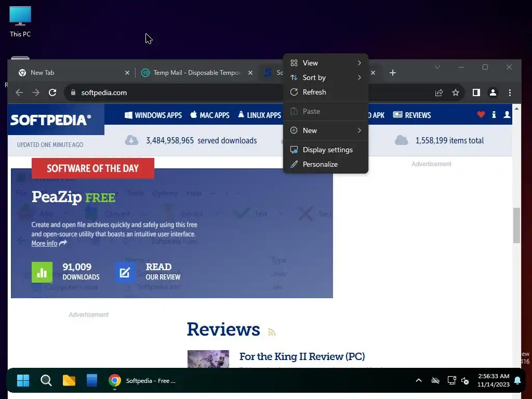
Task: Click the network display tray icon
Action: (x=451, y=380)
